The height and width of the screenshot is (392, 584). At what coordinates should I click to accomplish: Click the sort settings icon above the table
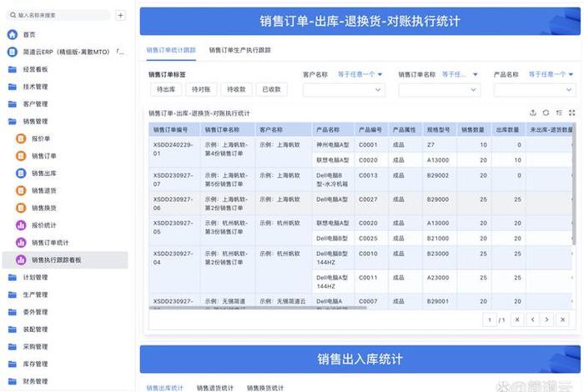point(559,113)
